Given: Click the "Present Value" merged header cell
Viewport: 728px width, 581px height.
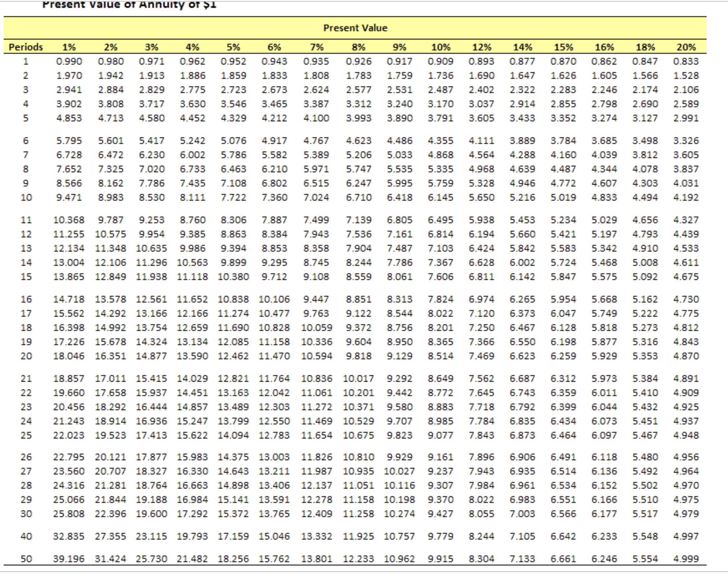Looking at the screenshot, I should (355, 28).
